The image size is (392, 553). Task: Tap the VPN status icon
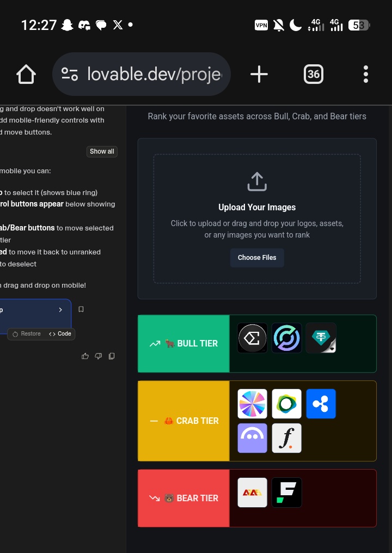point(261,25)
